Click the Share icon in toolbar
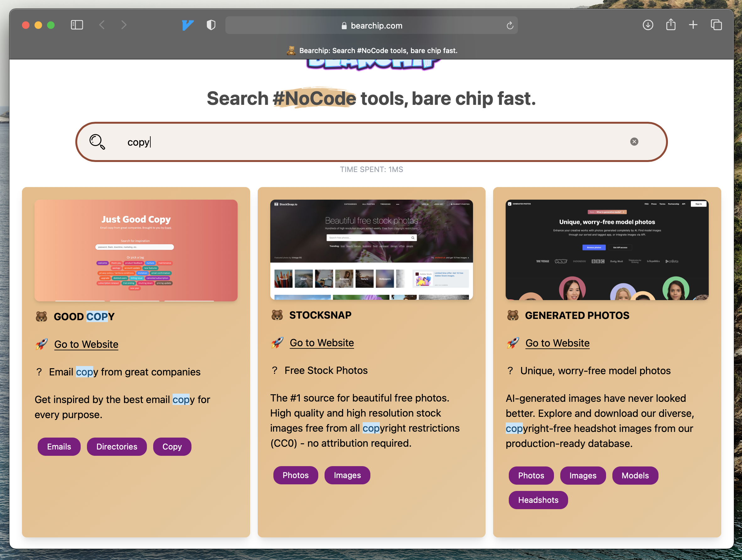 tap(670, 24)
